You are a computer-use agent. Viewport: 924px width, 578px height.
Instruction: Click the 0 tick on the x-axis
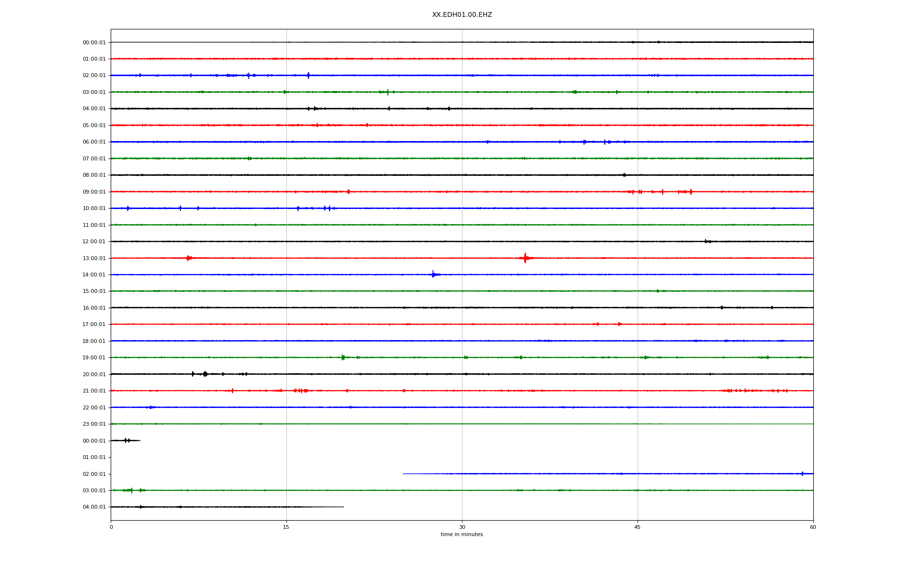click(x=111, y=527)
